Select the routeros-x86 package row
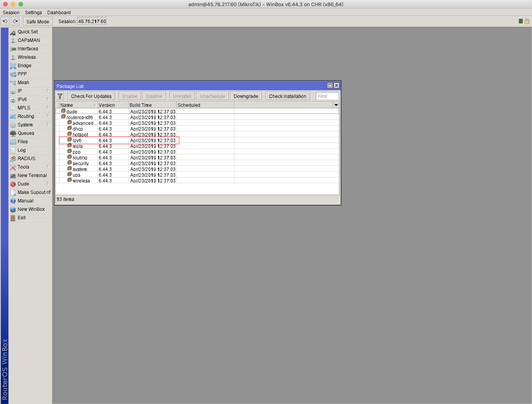This screenshot has width=532, height=404. [197, 117]
